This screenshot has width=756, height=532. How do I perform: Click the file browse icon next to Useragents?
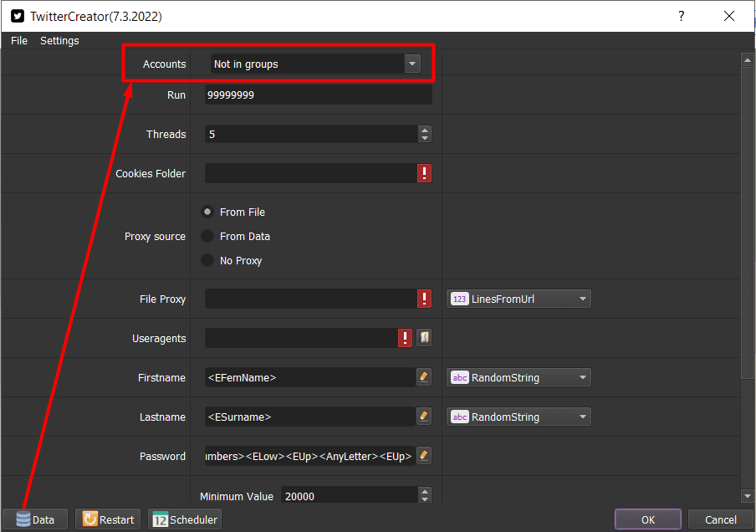424,338
